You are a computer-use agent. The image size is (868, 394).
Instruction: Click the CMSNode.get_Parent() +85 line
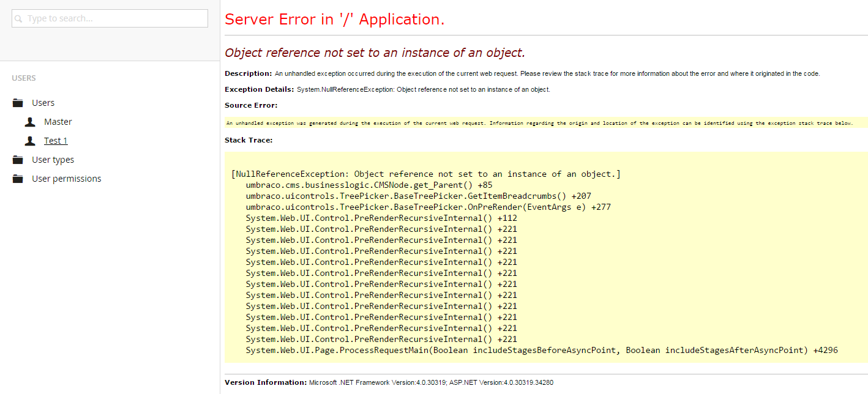click(x=369, y=185)
